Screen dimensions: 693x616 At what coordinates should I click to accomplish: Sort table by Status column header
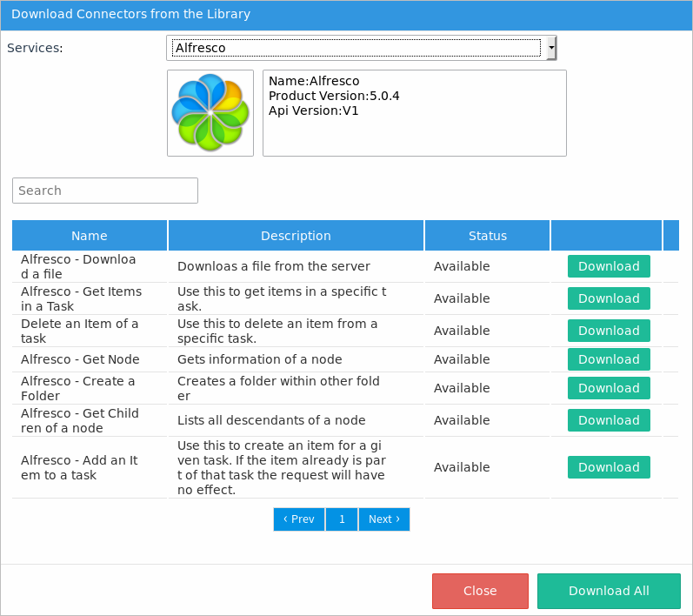[x=487, y=236]
